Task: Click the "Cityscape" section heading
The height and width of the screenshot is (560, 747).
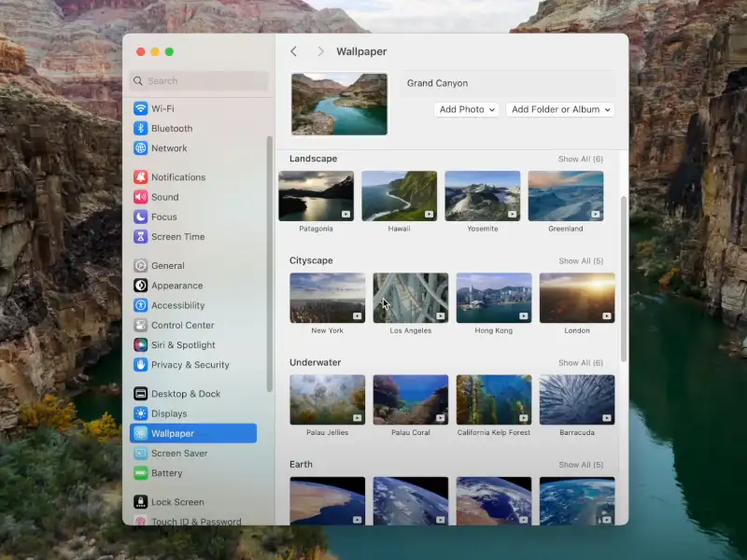Action: 311,260
